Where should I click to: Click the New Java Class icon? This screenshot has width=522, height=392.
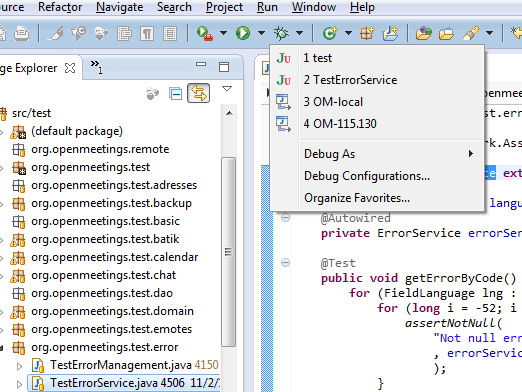pyautogui.click(x=330, y=33)
